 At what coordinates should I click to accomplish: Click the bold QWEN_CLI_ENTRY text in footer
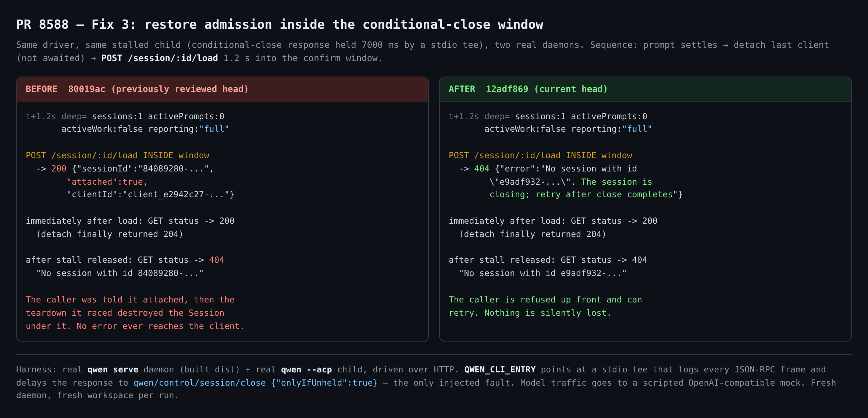click(500, 369)
